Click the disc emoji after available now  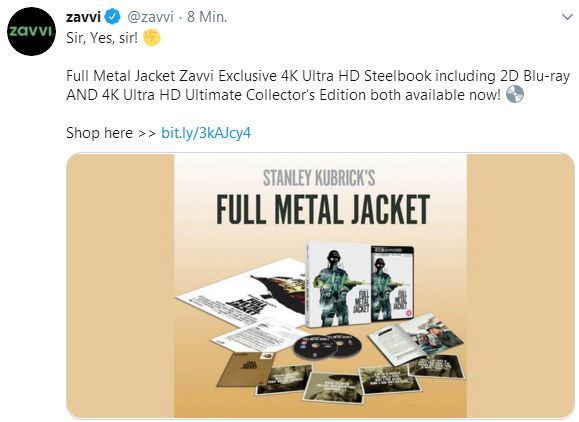(x=514, y=95)
